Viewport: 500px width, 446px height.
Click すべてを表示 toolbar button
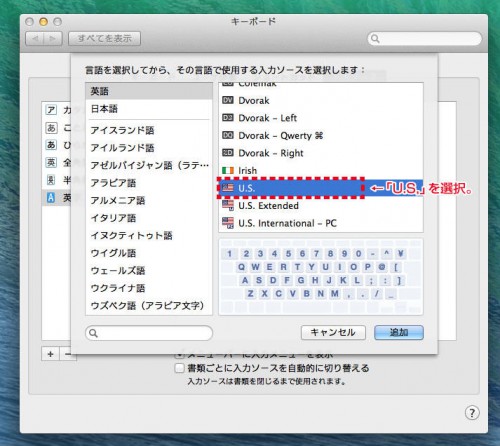104,39
